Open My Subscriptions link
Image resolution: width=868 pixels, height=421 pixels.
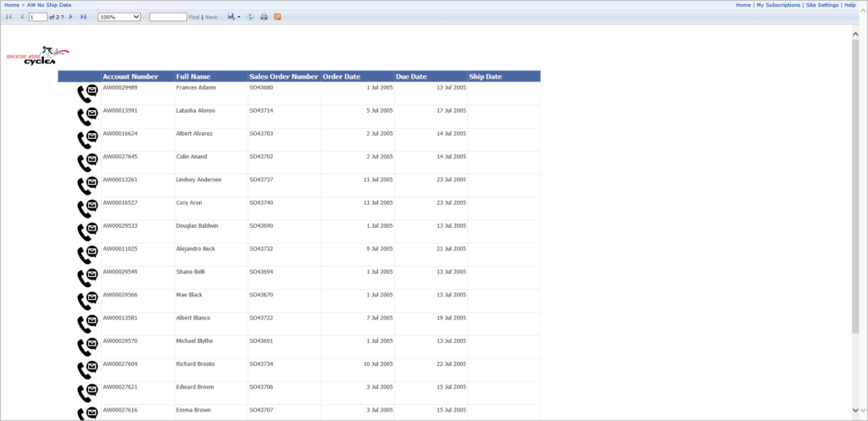pos(778,5)
